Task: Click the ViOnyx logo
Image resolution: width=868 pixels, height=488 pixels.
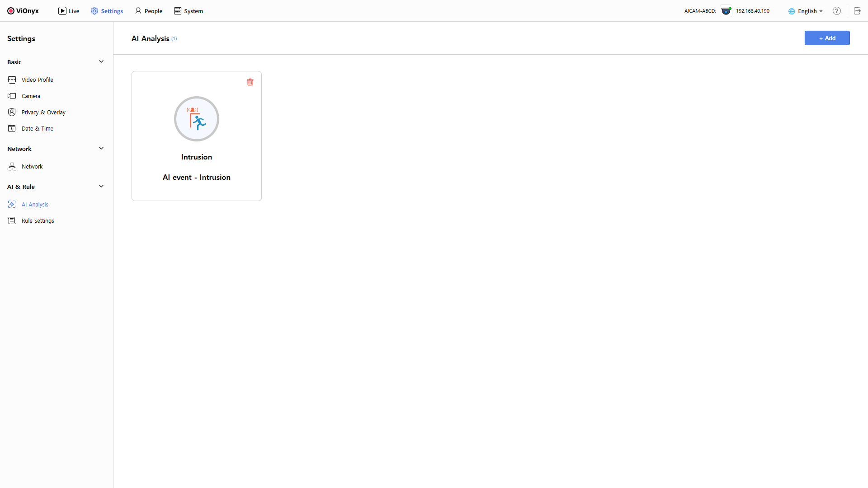Action: pos(23,11)
